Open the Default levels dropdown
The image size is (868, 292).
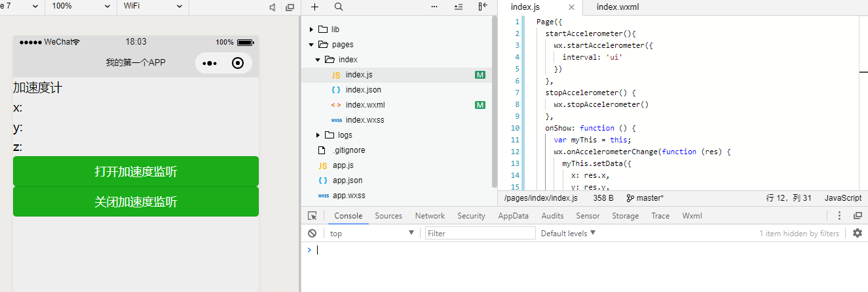567,233
